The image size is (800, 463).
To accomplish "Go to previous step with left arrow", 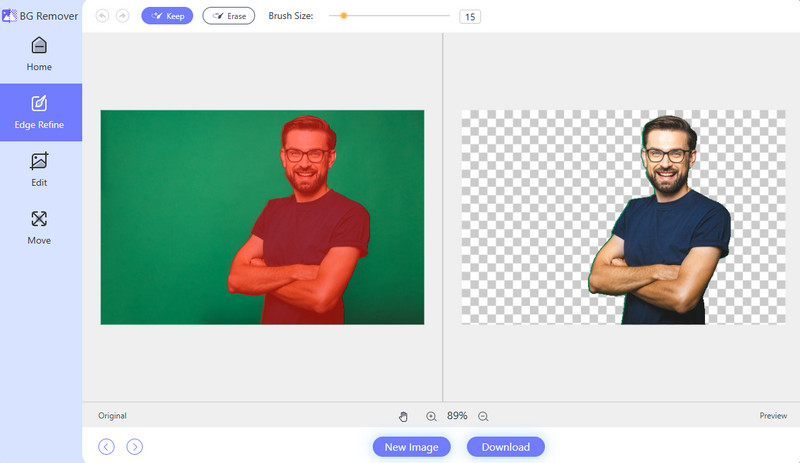I will 106,447.
